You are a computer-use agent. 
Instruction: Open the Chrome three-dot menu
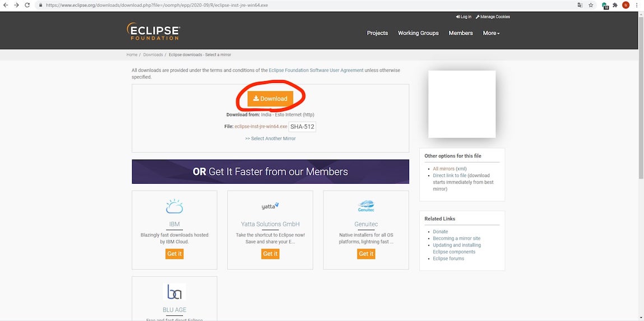pos(637,5)
